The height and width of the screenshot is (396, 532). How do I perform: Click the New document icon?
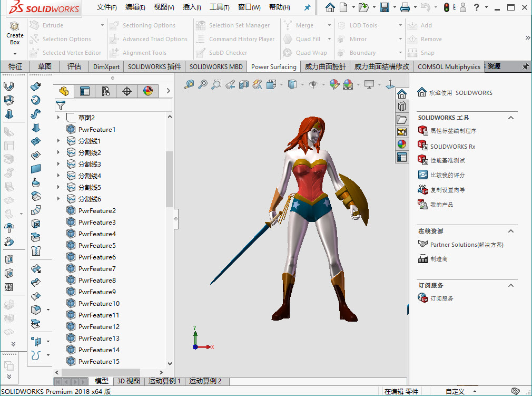pos(343,7)
